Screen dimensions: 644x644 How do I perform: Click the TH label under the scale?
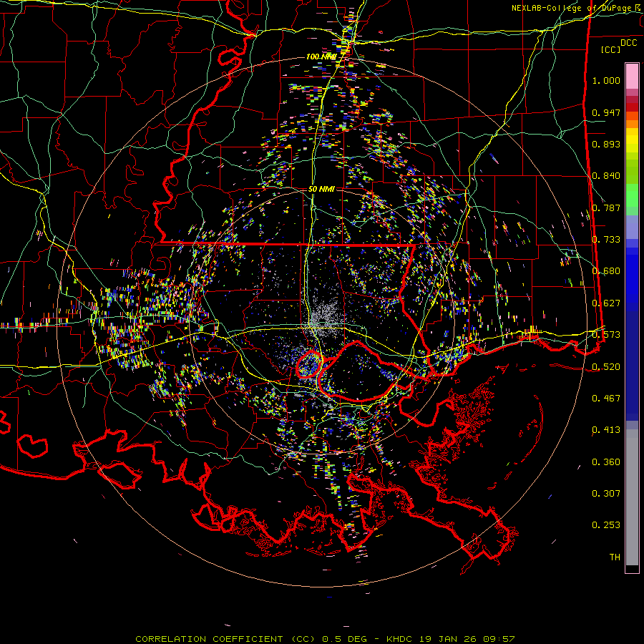coord(614,557)
